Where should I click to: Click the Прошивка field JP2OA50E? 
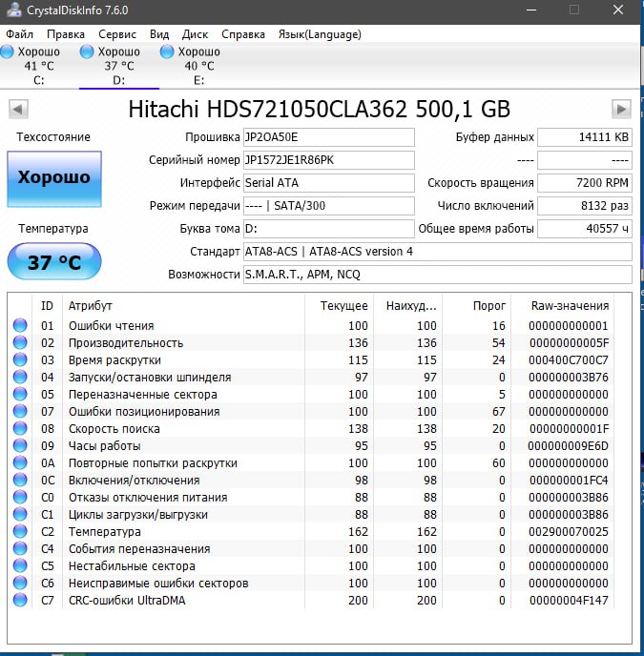click(x=329, y=137)
